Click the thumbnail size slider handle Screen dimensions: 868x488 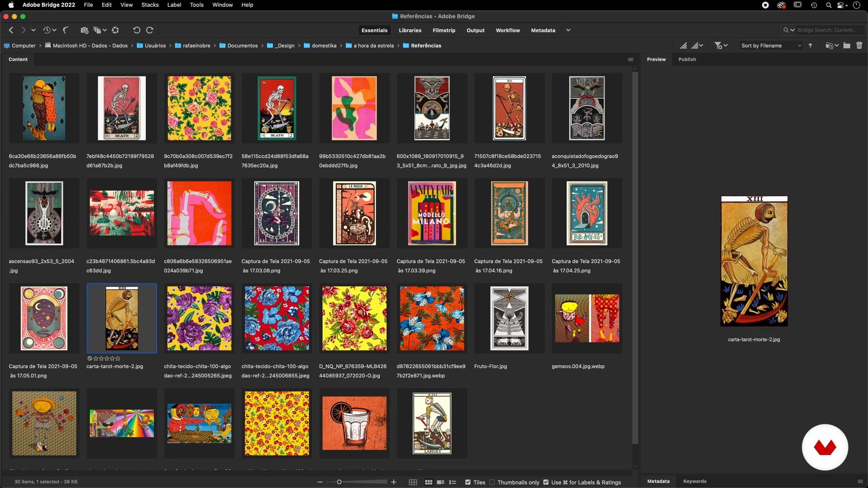[339, 482]
